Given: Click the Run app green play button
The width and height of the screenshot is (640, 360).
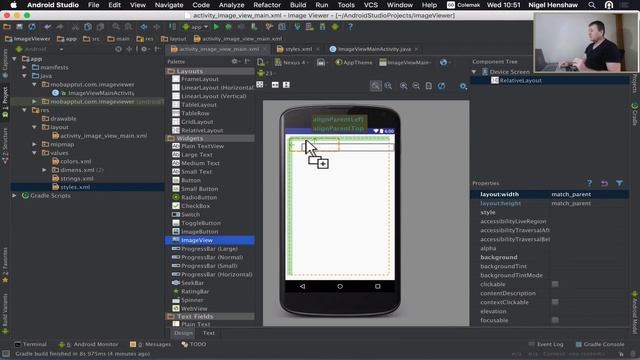Looking at the screenshot, I should point(216,27).
